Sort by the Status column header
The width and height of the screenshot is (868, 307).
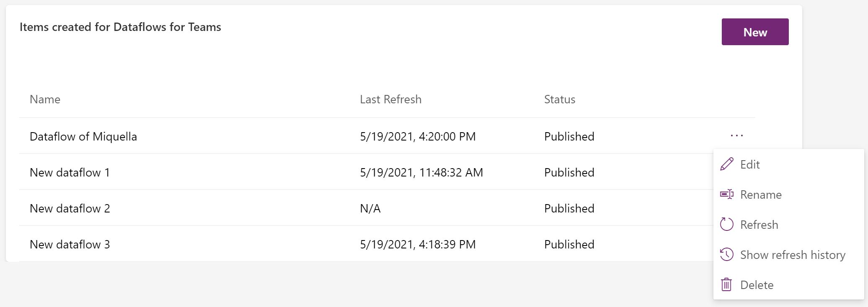[x=559, y=99]
